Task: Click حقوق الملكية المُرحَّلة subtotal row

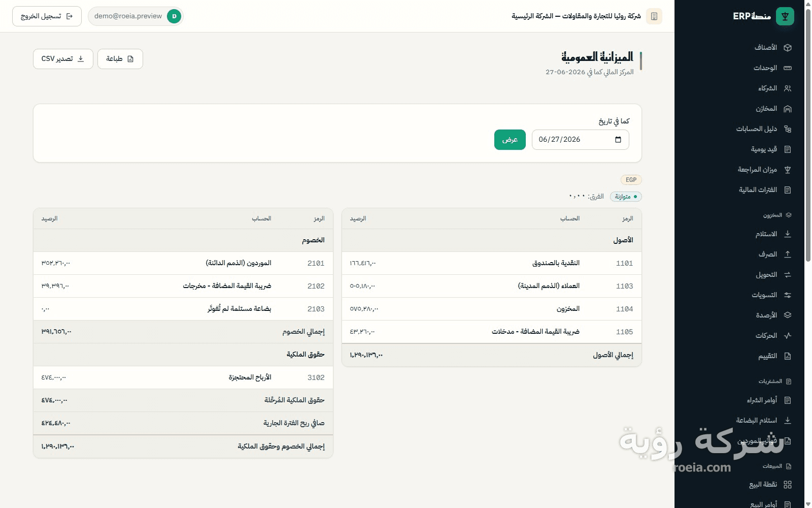Action: [183, 400]
